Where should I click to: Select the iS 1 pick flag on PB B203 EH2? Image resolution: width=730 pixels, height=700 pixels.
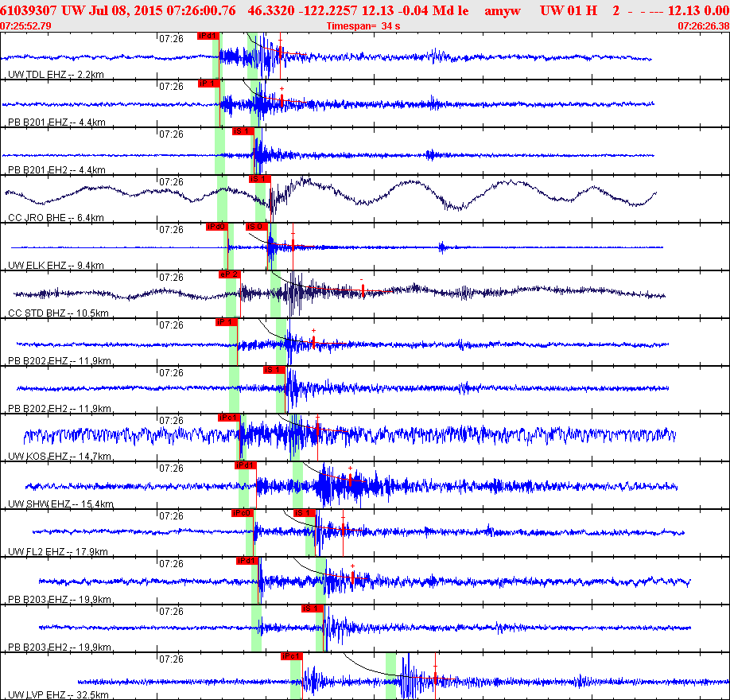[313, 609]
